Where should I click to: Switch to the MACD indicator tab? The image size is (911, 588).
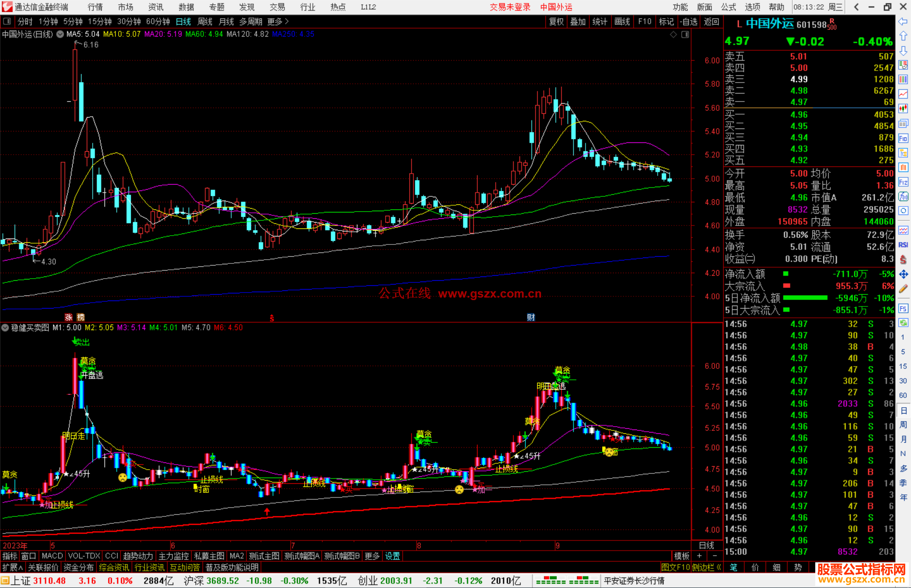point(52,556)
